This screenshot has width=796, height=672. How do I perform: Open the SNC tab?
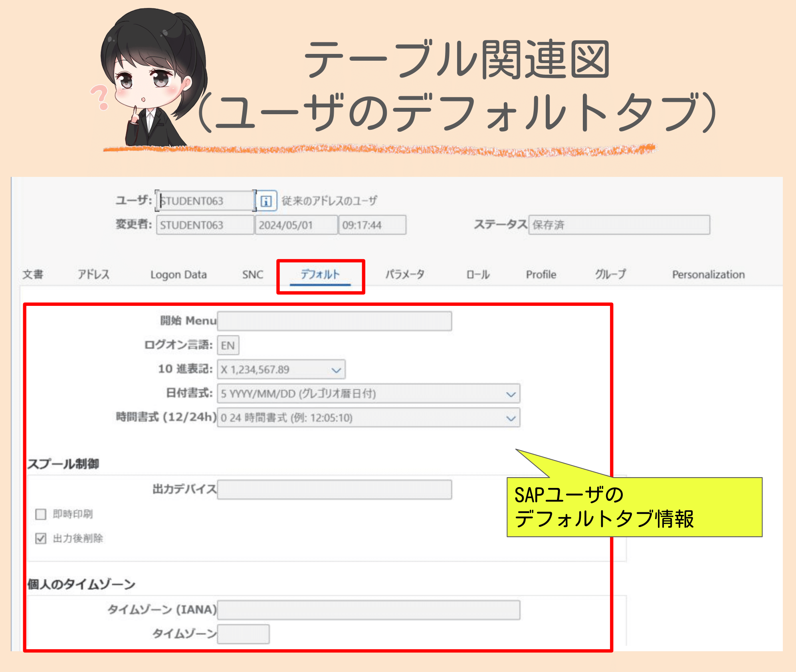tap(251, 274)
